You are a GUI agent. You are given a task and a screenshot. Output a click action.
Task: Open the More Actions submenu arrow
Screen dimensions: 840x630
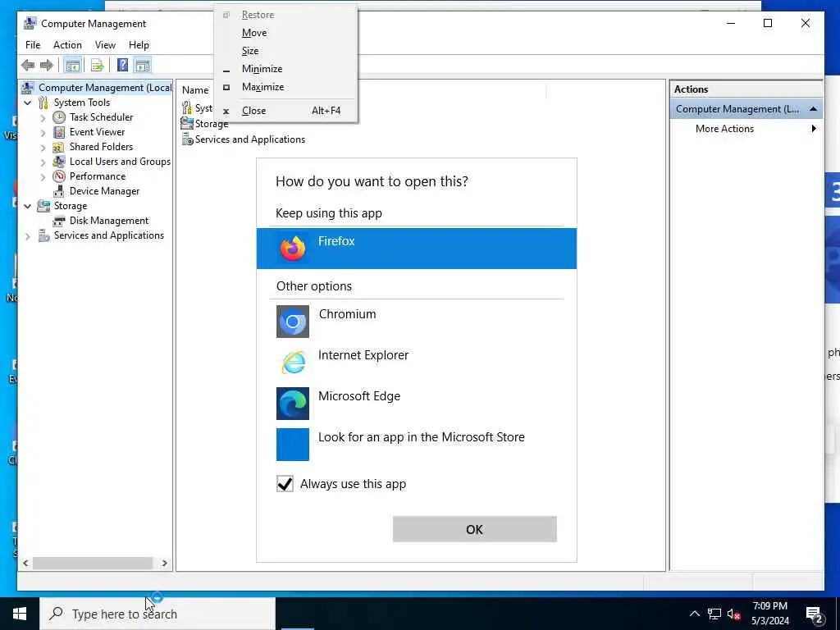pyautogui.click(x=814, y=129)
